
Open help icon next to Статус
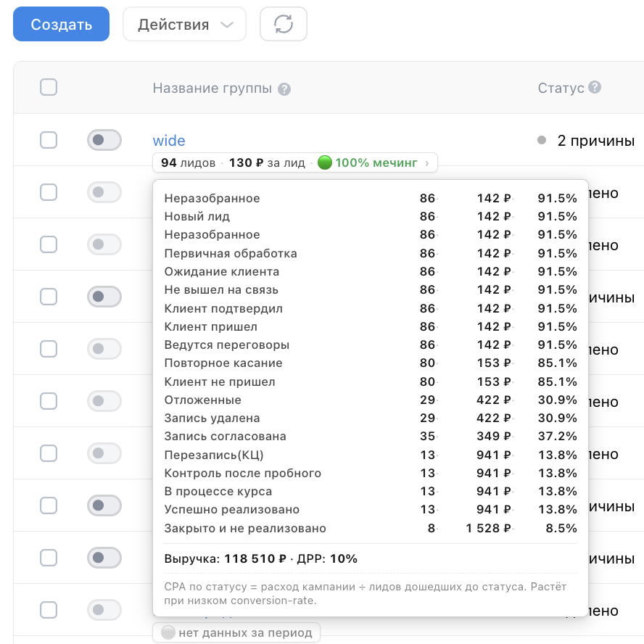(x=594, y=87)
